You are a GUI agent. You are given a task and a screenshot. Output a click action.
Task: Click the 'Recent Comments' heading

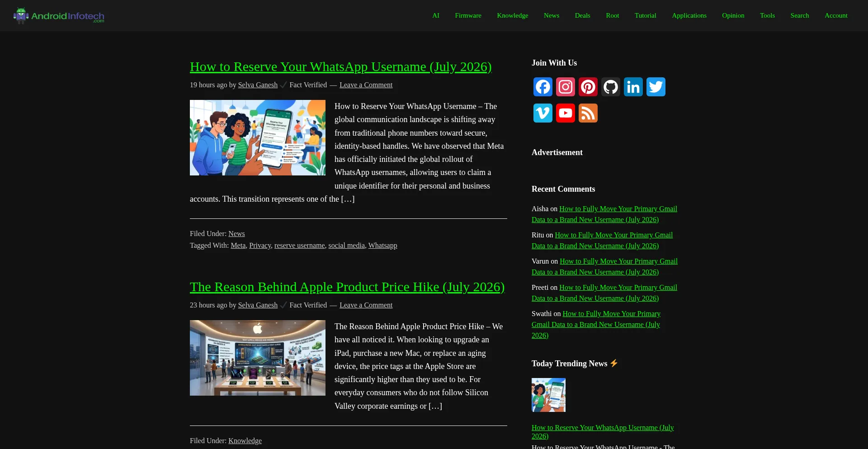point(563,189)
